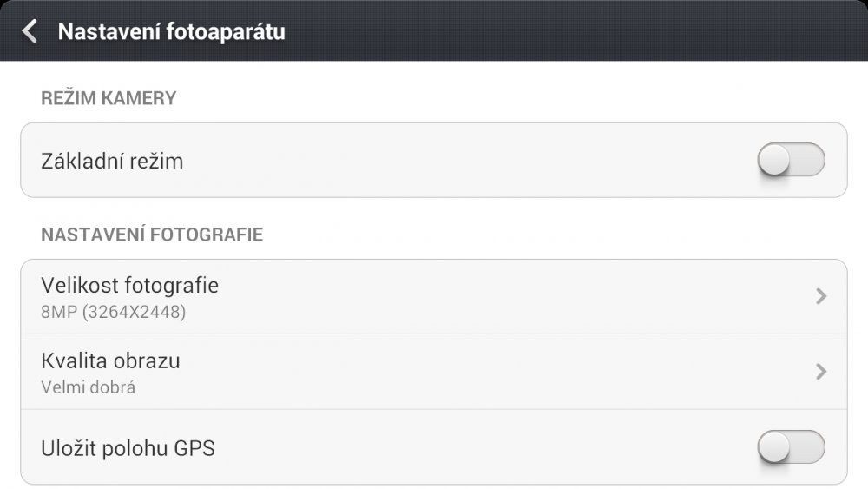Click the Uložit polohu GPS label
The width and height of the screenshot is (868, 489).
coord(128,448)
